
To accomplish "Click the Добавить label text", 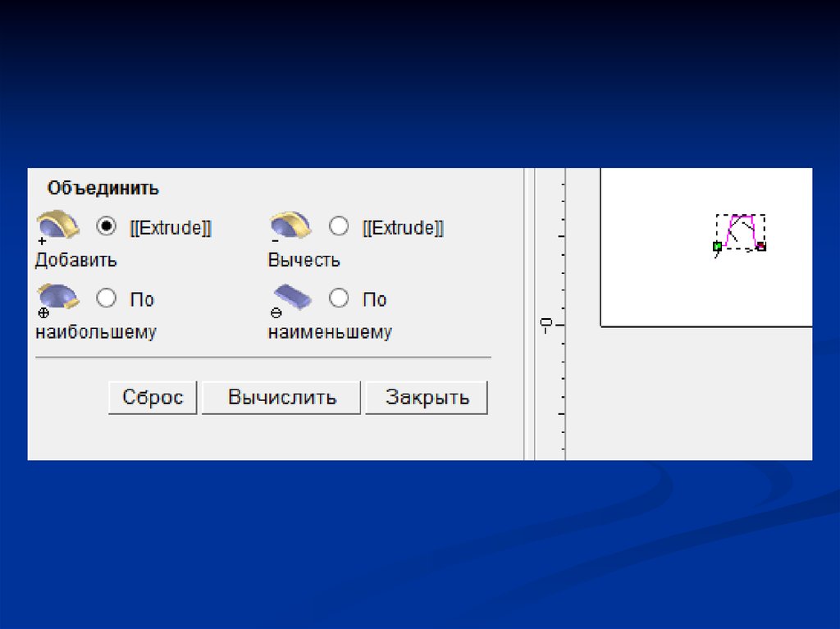I will tap(75, 261).
